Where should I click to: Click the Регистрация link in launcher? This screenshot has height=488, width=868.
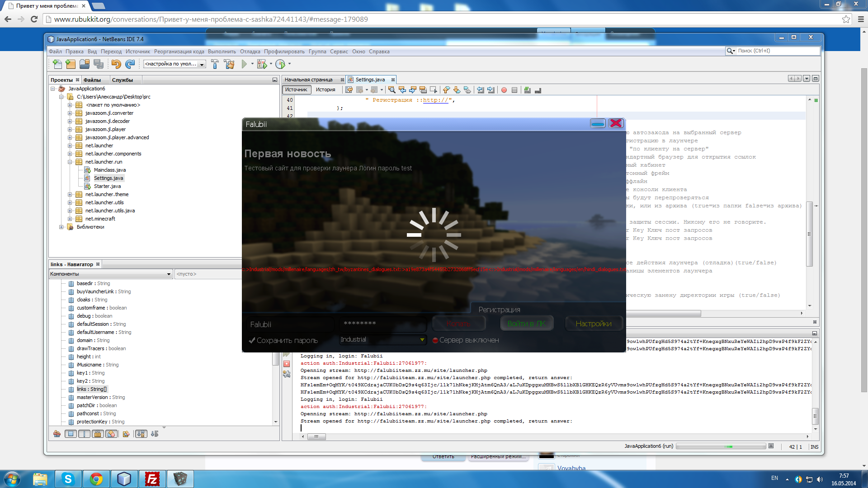499,310
